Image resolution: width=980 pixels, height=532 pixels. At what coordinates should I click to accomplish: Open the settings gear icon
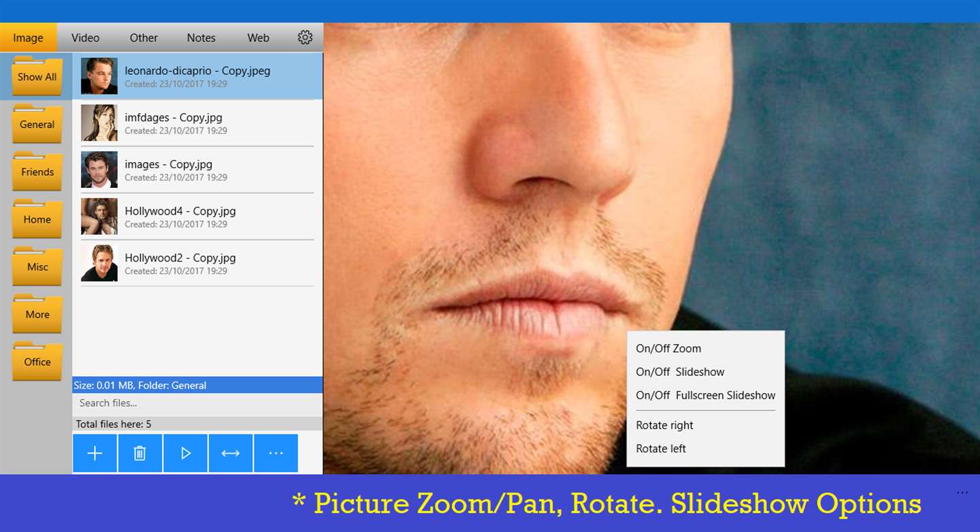click(305, 37)
